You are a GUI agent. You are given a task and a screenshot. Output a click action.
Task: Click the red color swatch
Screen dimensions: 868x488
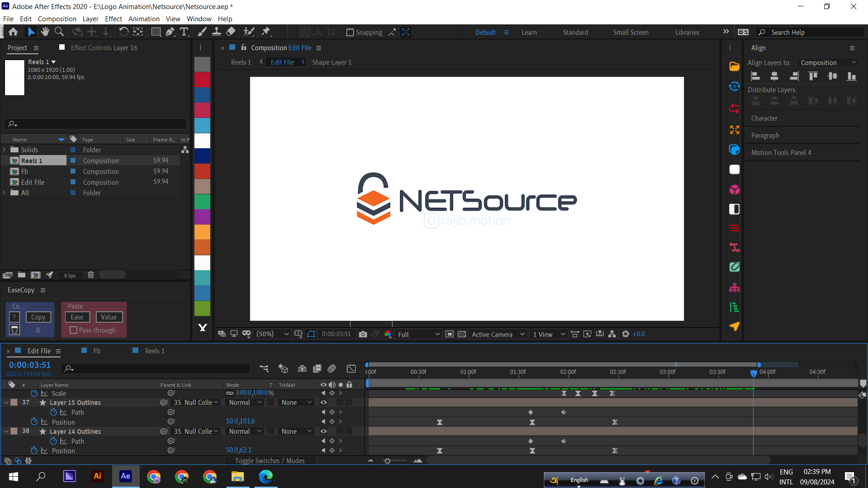tap(202, 80)
